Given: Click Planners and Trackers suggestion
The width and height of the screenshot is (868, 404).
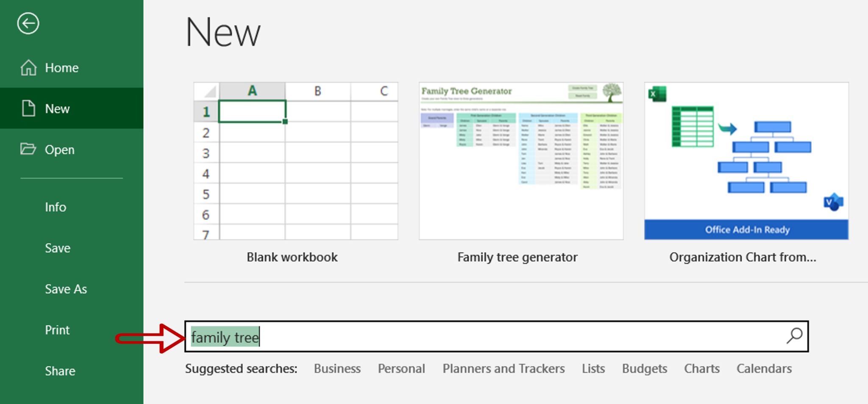Looking at the screenshot, I should [x=503, y=368].
